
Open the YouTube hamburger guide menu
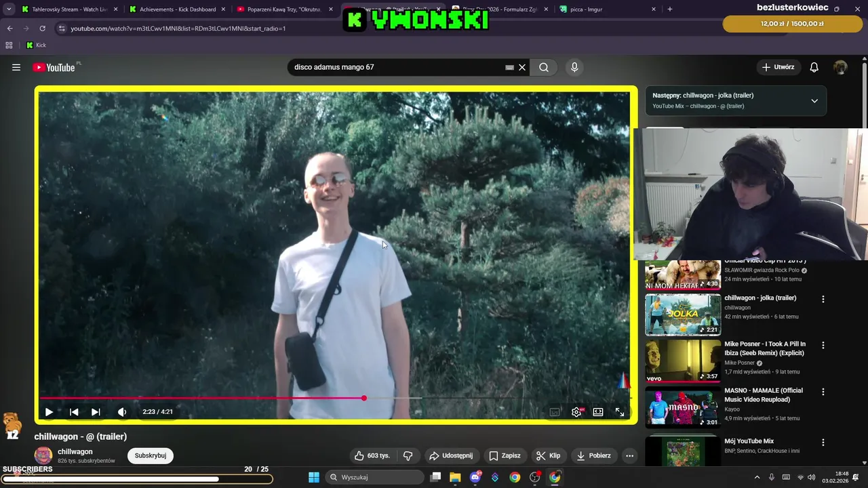pyautogui.click(x=16, y=67)
